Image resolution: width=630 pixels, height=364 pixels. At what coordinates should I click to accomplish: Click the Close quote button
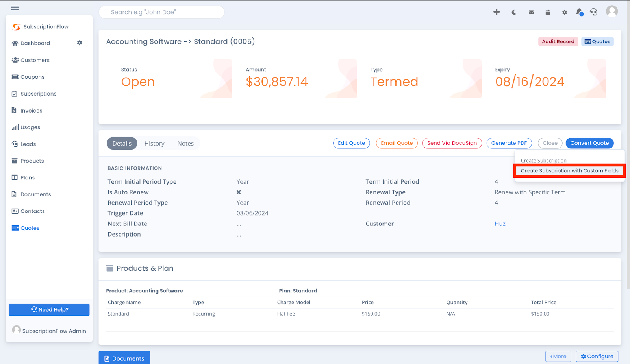coord(550,143)
